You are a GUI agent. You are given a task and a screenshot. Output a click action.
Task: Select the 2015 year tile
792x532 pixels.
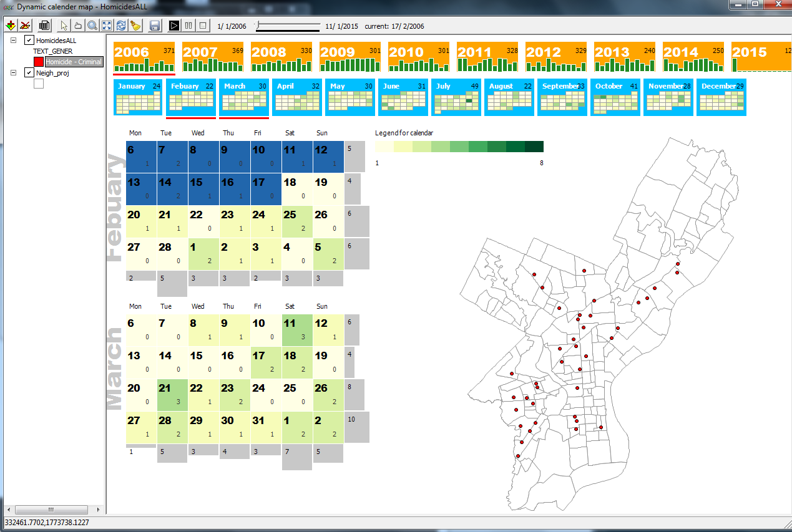[x=761, y=57]
